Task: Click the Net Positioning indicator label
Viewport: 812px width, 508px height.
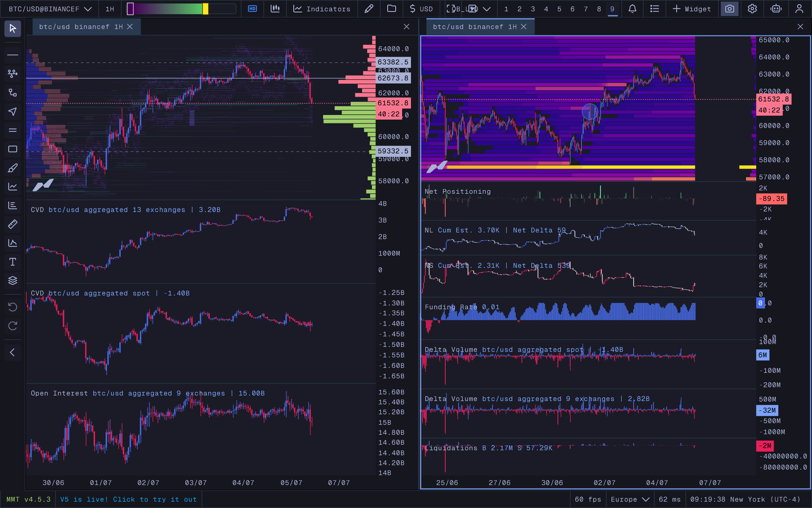Action: [x=458, y=192]
